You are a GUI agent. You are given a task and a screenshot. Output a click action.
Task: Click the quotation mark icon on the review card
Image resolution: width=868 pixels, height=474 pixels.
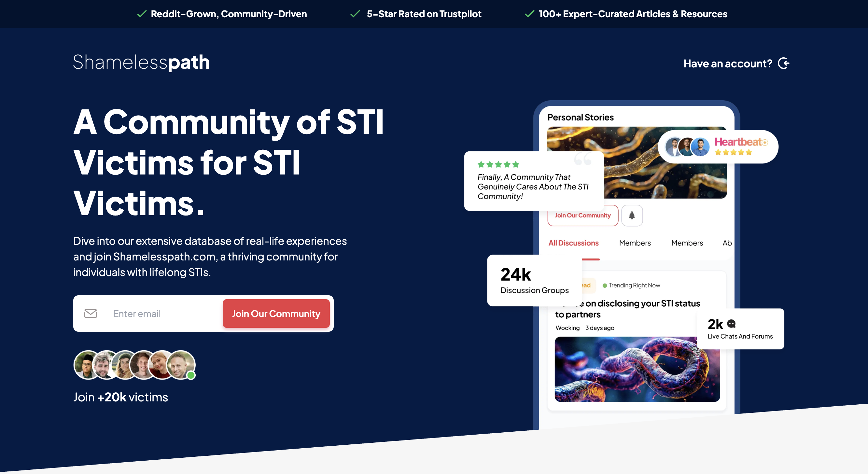click(x=583, y=158)
